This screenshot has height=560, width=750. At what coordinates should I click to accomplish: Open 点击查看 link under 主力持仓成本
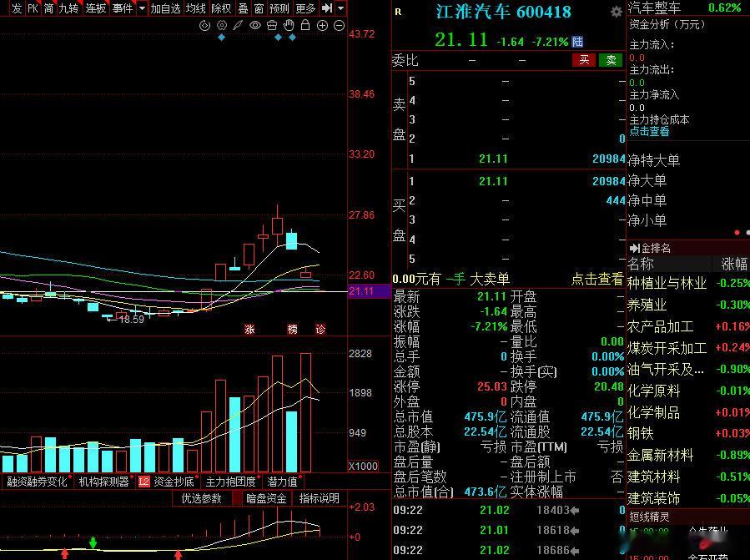tap(649, 131)
